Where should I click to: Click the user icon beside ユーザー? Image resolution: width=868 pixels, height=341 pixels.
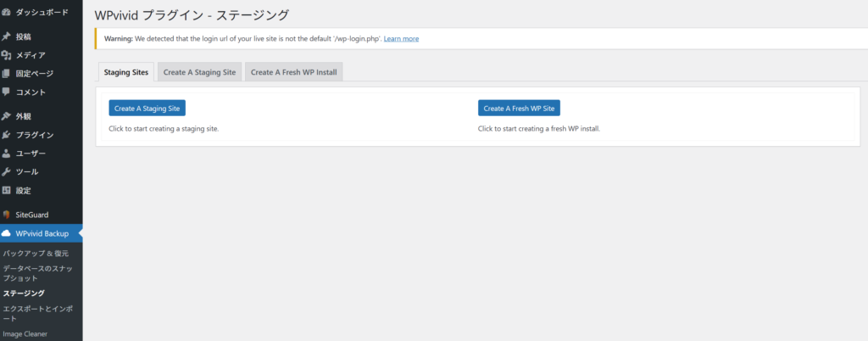(x=7, y=154)
